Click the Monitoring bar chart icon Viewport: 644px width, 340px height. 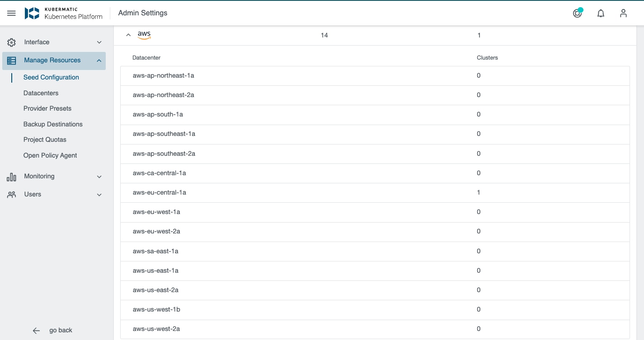point(11,177)
